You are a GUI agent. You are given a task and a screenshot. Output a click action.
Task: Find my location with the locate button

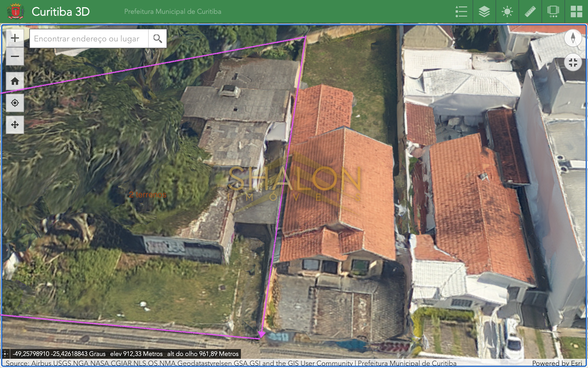(15, 103)
